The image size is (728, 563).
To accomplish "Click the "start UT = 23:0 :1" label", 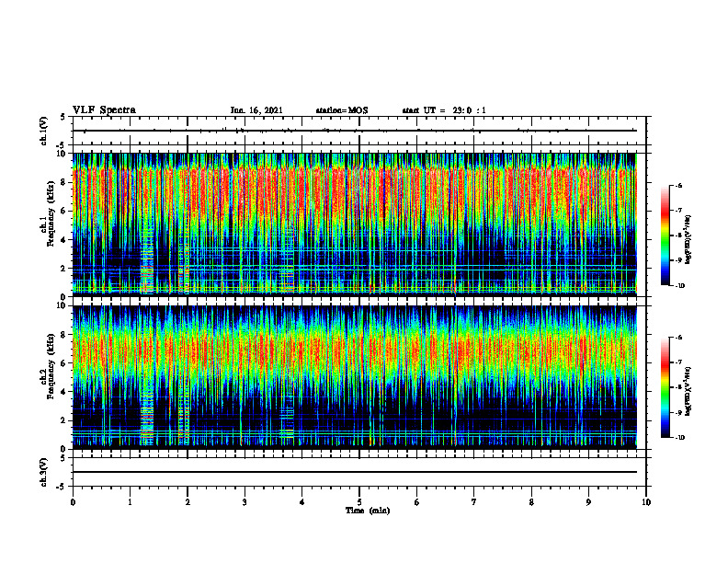I will tap(444, 110).
